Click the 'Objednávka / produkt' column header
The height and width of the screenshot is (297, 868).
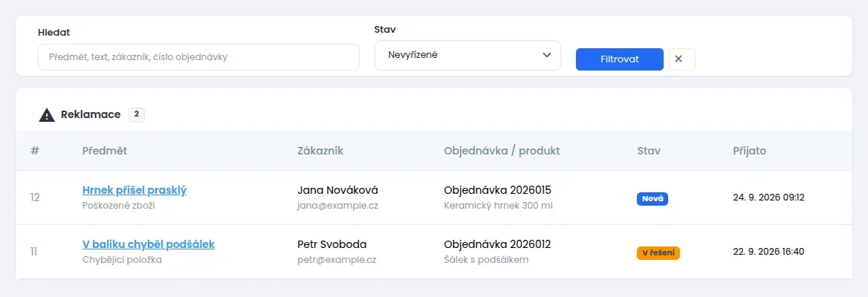click(502, 151)
